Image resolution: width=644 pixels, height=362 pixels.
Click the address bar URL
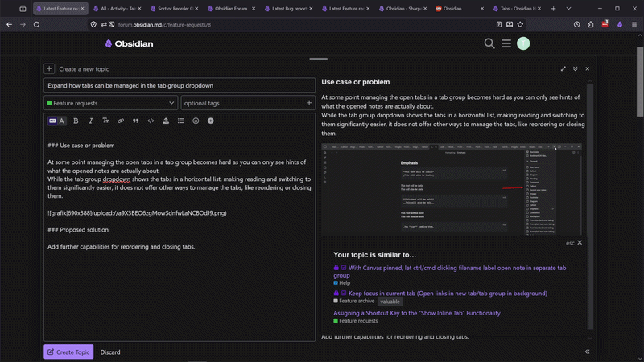click(164, 25)
